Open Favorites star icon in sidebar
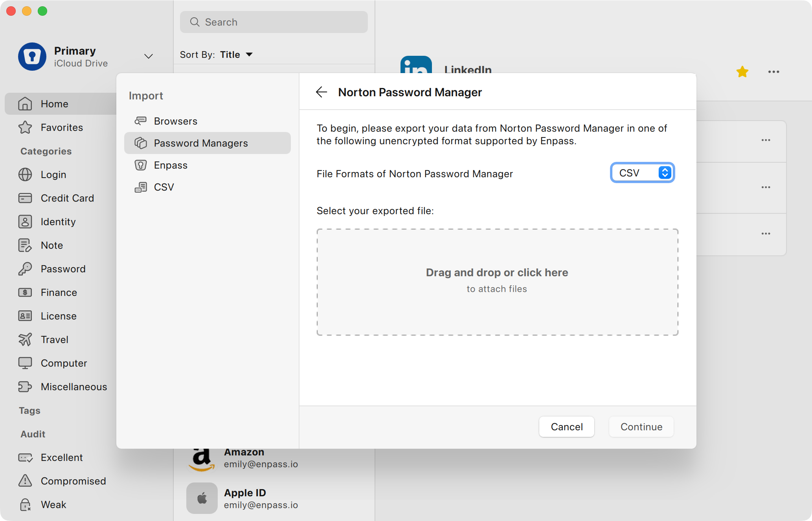 point(25,127)
